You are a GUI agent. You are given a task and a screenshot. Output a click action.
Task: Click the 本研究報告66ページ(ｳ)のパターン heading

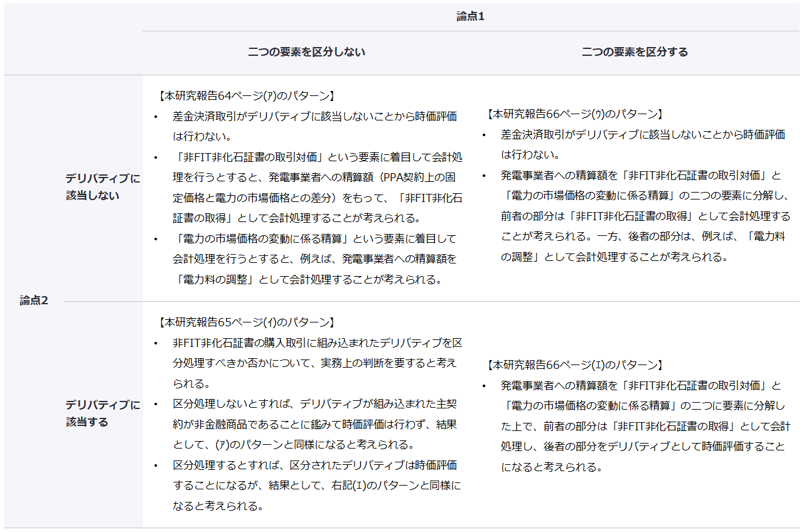tap(574, 114)
